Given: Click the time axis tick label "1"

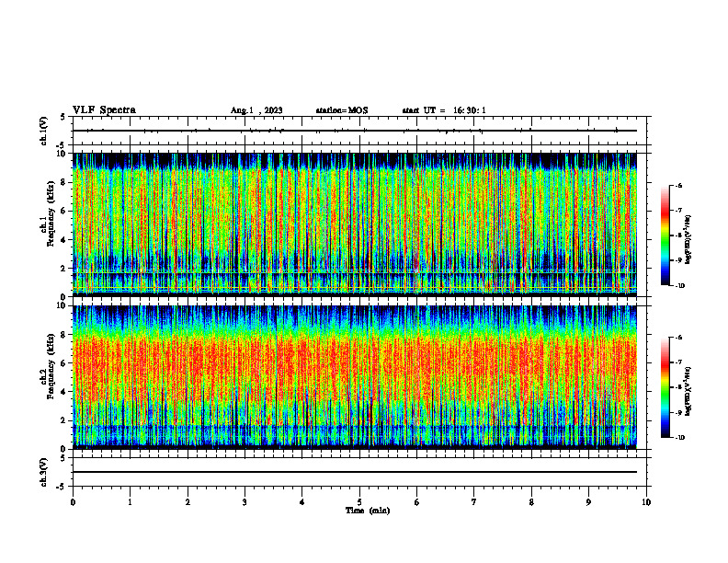Looking at the screenshot, I should [x=130, y=502].
